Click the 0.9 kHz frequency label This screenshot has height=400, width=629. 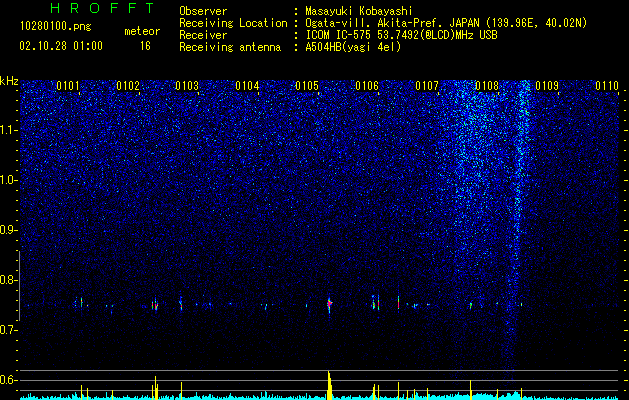(x=8, y=230)
